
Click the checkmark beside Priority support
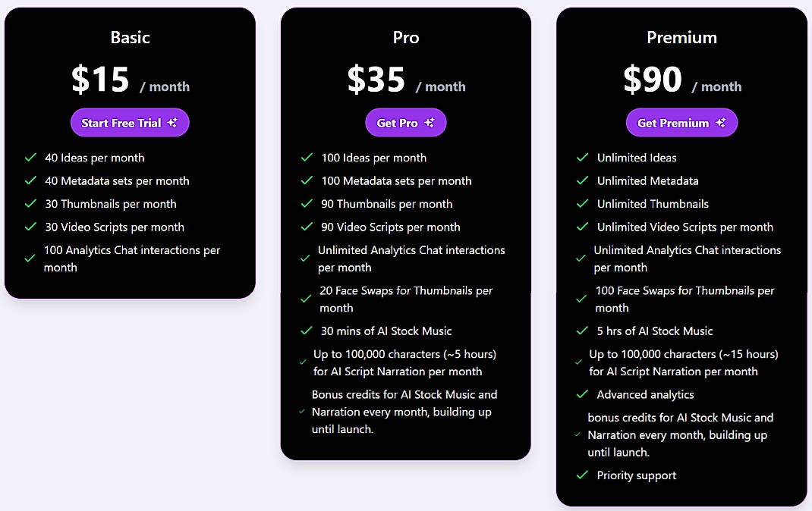tap(582, 475)
